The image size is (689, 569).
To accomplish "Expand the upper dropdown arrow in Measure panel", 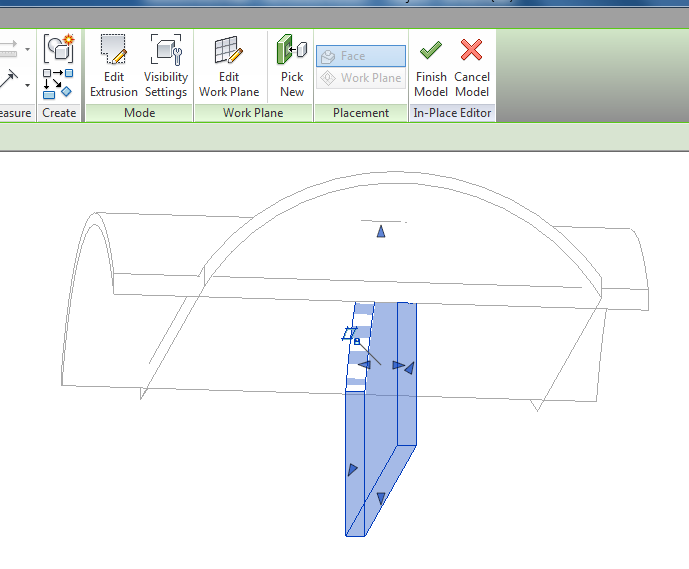I will 27,49.
